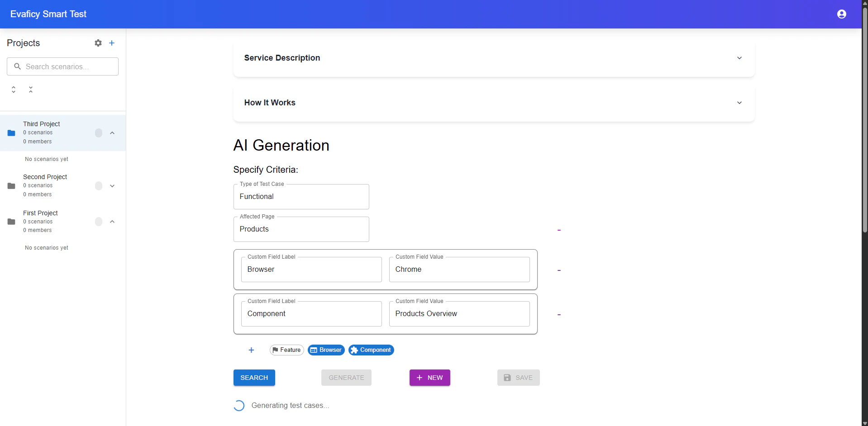Edit the Browser custom field label
The image size is (868, 426).
point(311,270)
